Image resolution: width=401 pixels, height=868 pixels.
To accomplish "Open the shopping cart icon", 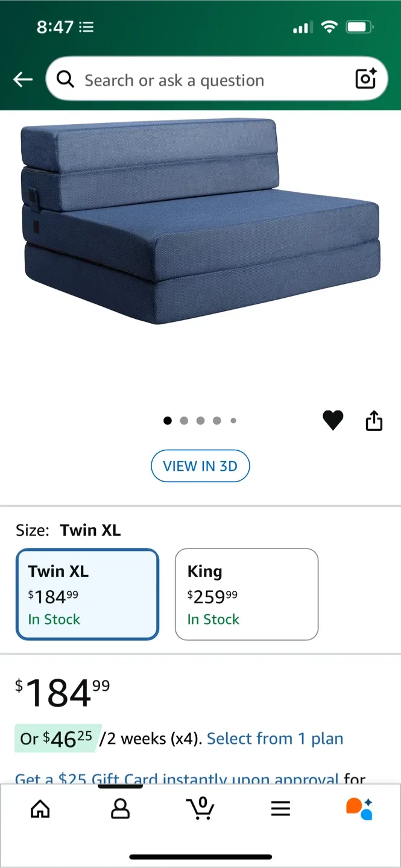I will [x=200, y=809].
